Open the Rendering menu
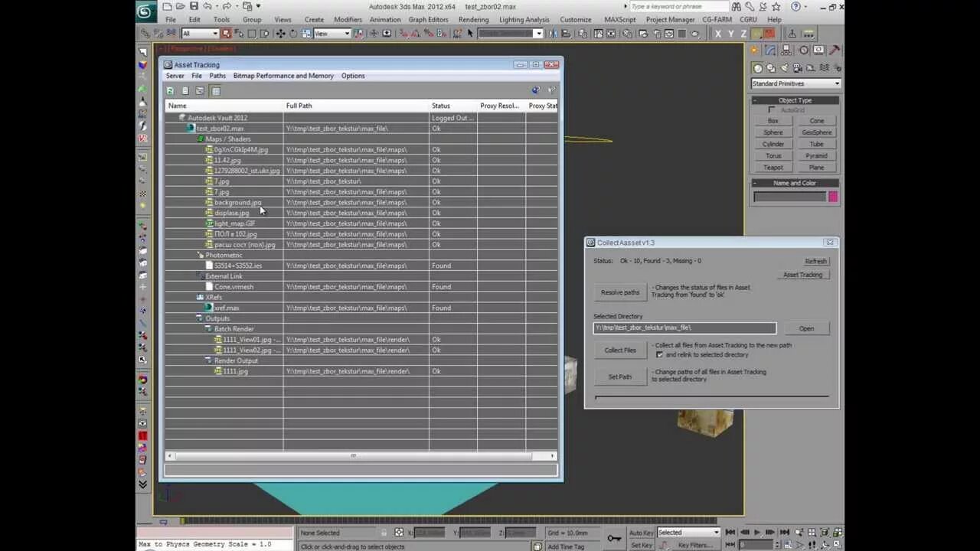 (x=473, y=19)
